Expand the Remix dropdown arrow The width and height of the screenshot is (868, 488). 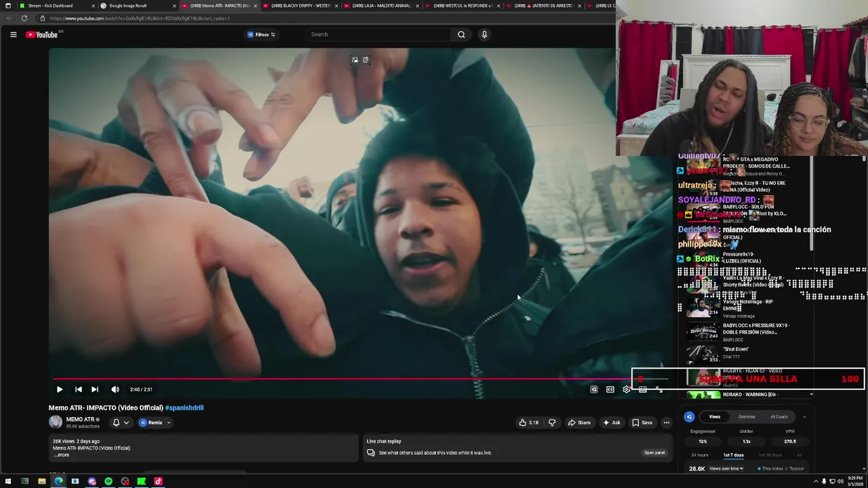tap(169, 422)
